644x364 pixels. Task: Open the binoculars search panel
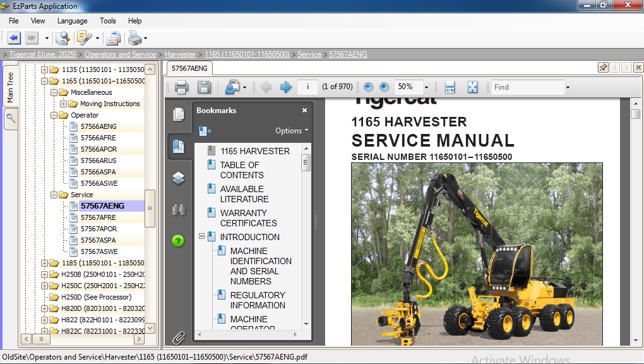[179, 210]
